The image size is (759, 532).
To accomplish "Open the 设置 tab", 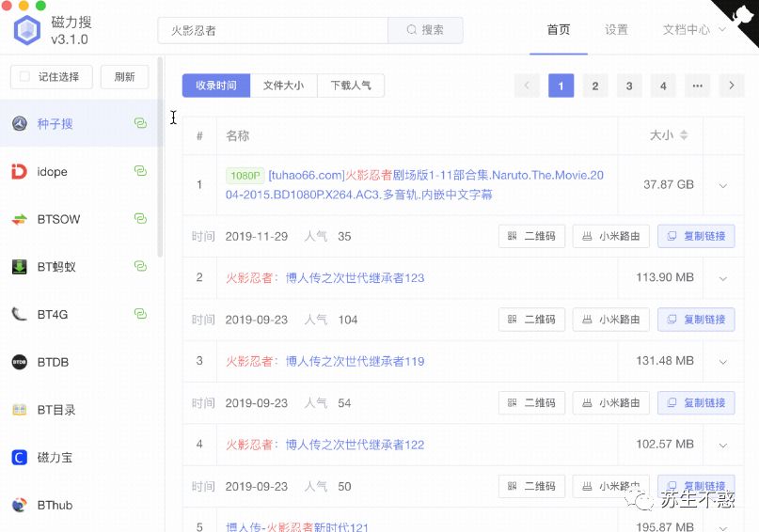I will (616, 29).
